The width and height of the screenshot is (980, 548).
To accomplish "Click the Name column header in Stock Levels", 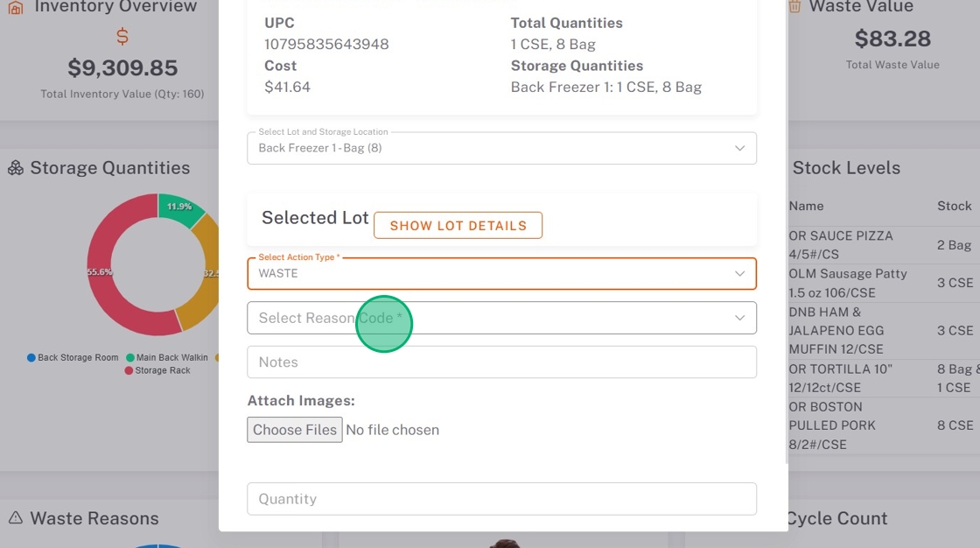I will click(806, 206).
